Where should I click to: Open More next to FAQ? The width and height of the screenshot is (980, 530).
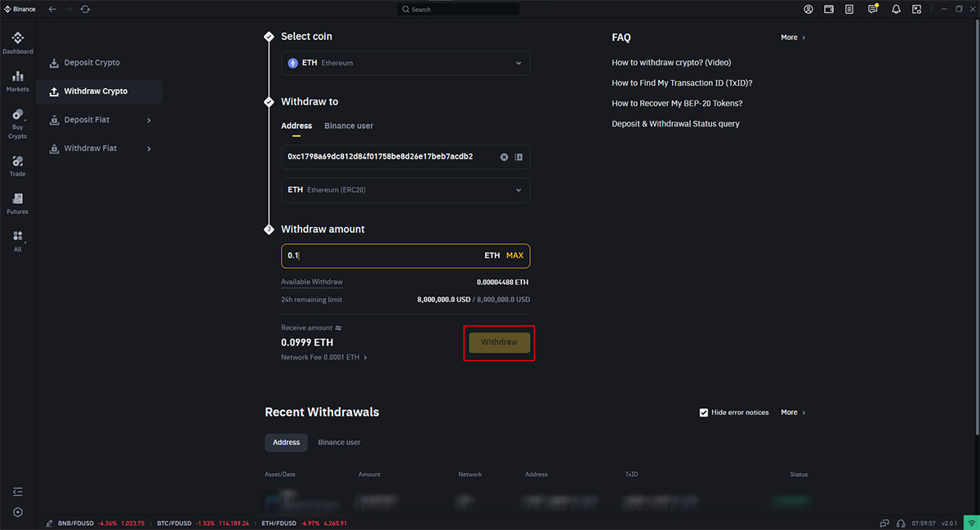pos(793,38)
